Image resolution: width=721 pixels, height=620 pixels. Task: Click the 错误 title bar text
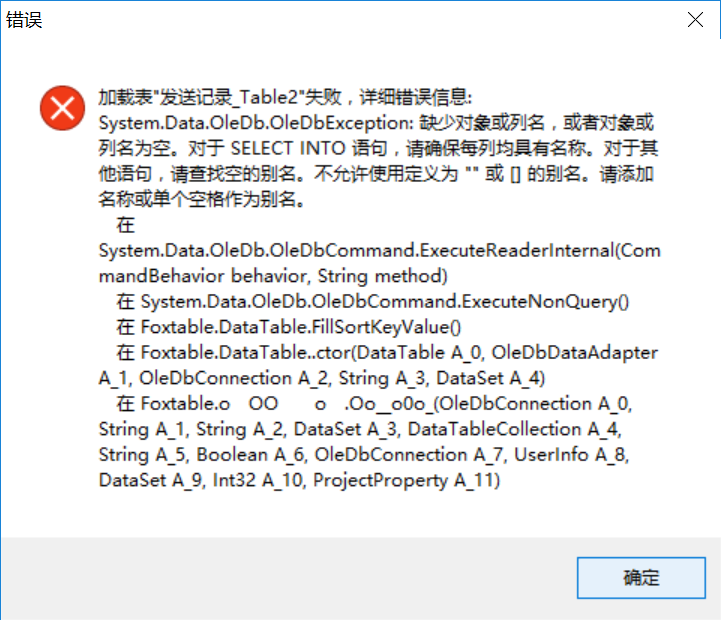click(24, 20)
